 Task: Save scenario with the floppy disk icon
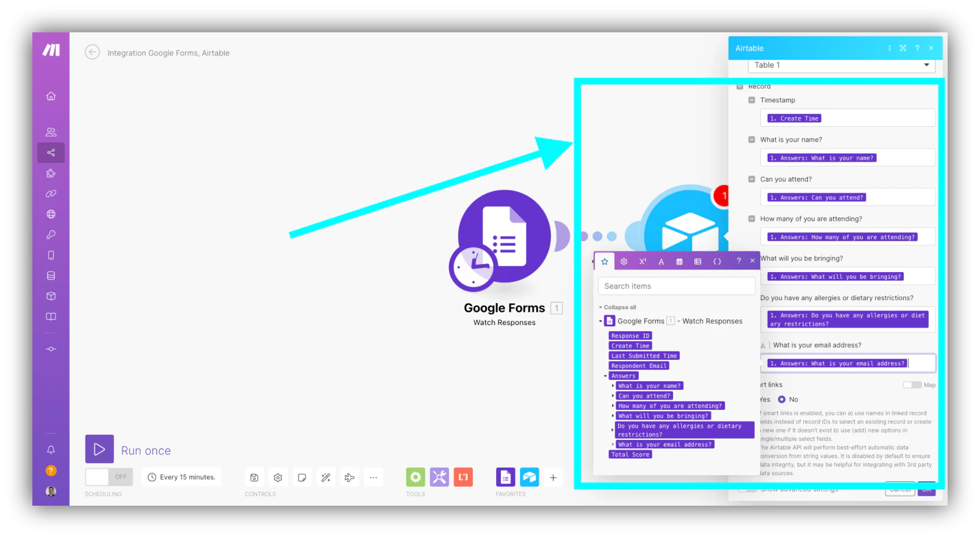point(254,478)
